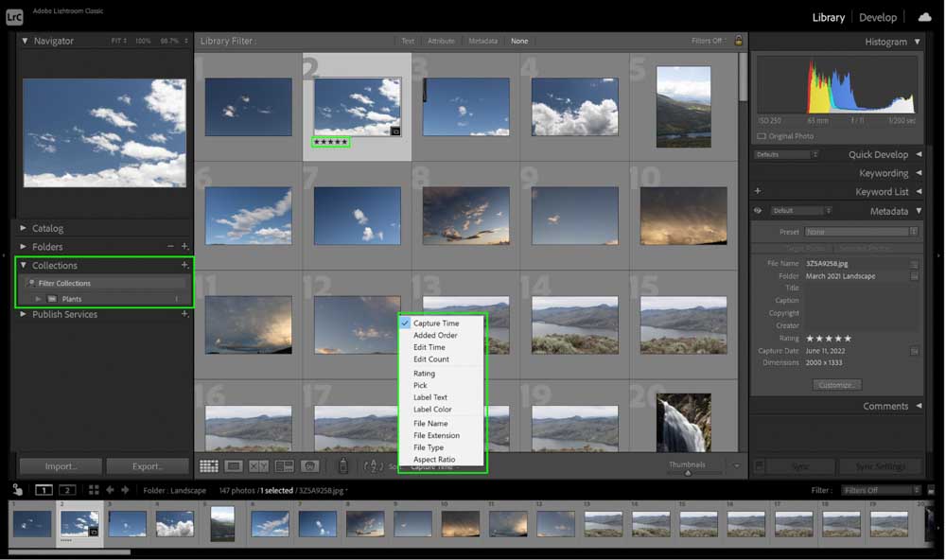Open People view face icon
The height and width of the screenshot is (560, 946).
pyautogui.click(x=309, y=465)
